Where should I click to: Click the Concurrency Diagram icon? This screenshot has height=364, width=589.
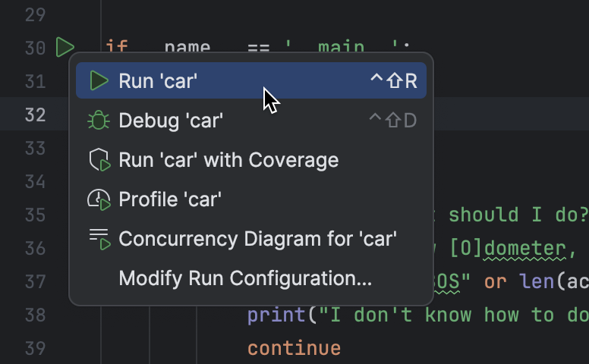click(99, 240)
